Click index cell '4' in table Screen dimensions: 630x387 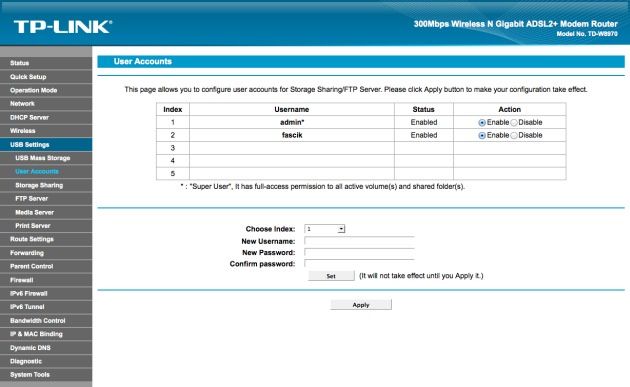(173, 161)
